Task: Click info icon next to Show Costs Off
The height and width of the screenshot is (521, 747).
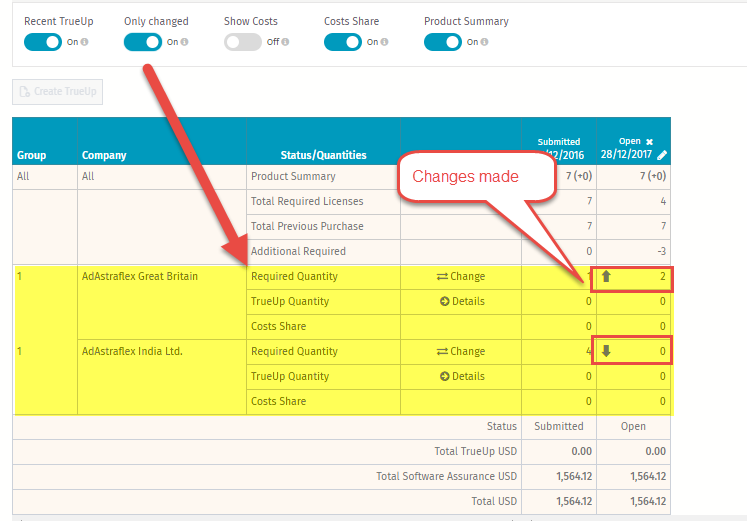Action: [x=285, y=42]
